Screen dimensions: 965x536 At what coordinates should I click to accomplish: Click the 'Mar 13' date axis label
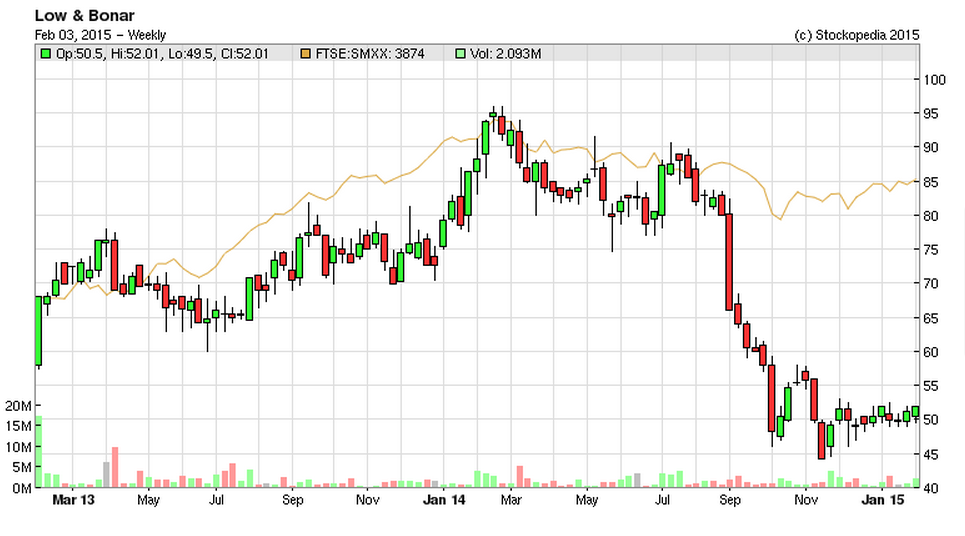pyautogui.click(x=73, y=500)
